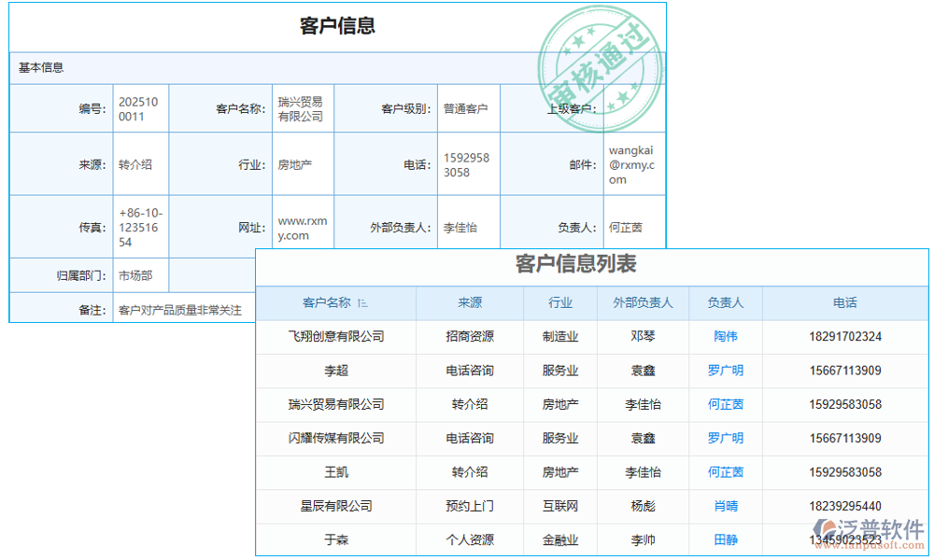Click the 客户信息 title bar

point(336,26)
